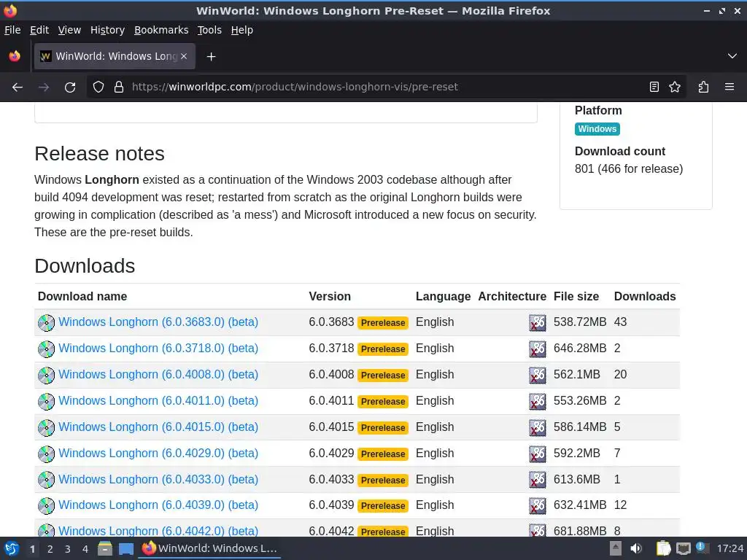Open Windows Longhorn (6.0.3683.0) (beta) link
Viewport: 747px width, 560px height.
click(158, 322)
